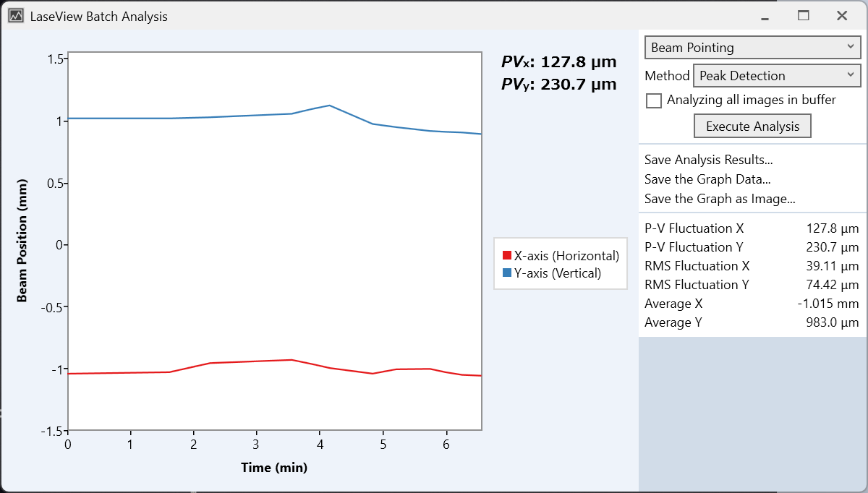Click red X-axis legend color swatch
This screenshot has height=493, width=868.
506,256
